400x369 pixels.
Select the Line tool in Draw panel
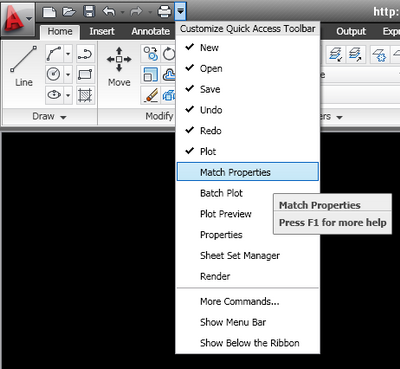pyautogui.click(x=24, y=67)
